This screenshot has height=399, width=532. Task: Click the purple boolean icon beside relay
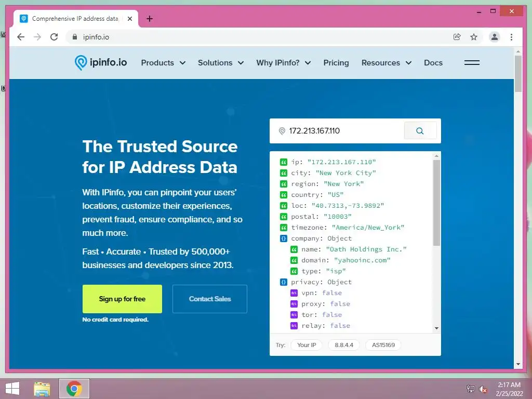pyautogui.click(x=294, y=326)
